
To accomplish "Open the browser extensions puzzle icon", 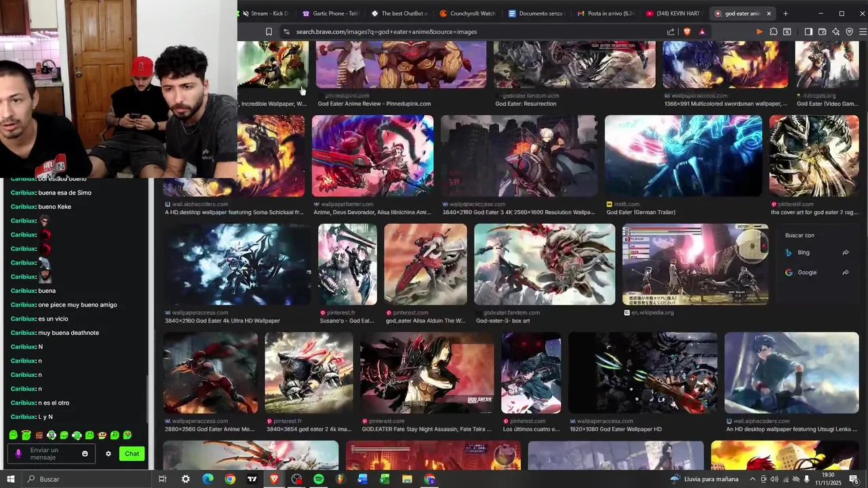I will coord(773,32).
